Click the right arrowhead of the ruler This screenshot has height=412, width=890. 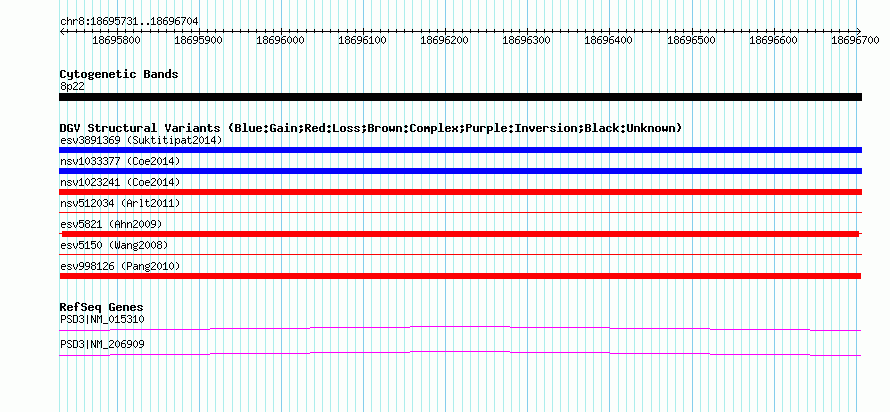[859, 31]
